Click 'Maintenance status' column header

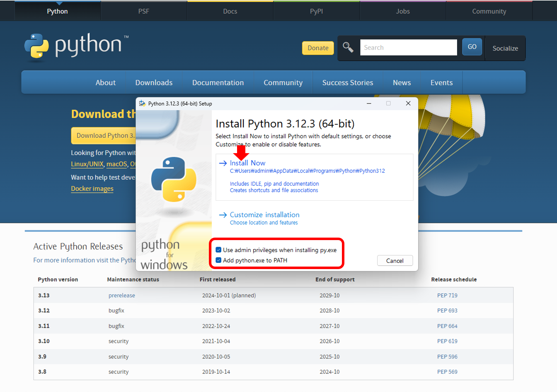(133, 279)
